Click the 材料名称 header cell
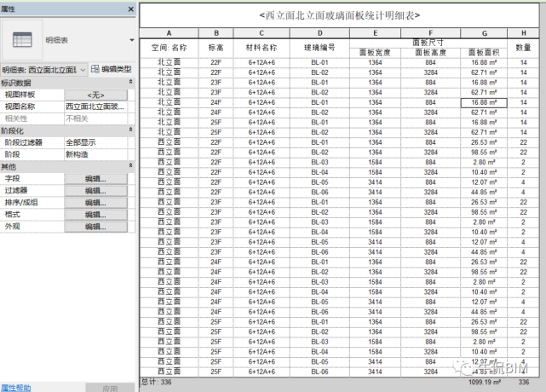 (262, 48)
